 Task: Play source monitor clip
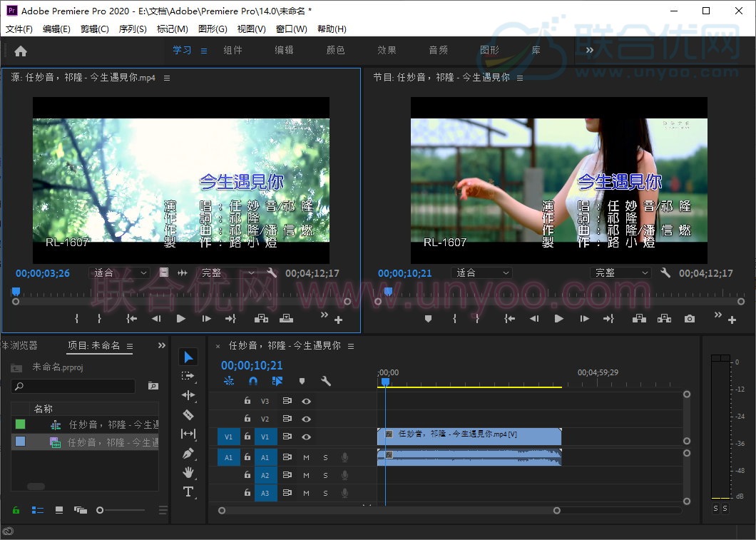point(181,319)
